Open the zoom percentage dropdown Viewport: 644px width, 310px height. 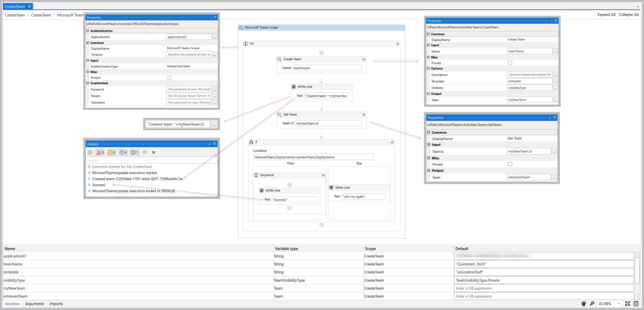click(x=619, y=304)
